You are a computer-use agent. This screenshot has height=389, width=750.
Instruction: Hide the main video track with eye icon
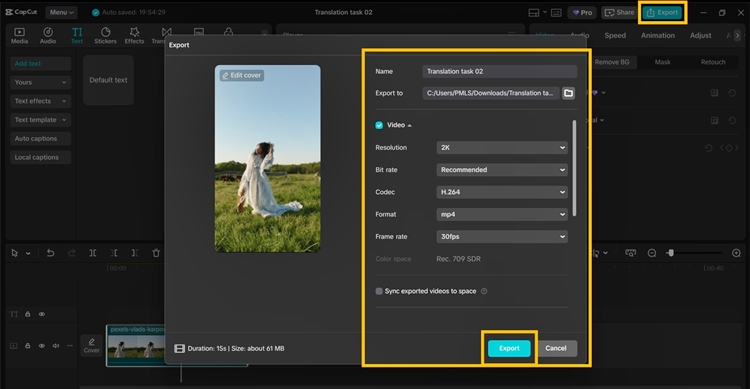pos(42,345)
